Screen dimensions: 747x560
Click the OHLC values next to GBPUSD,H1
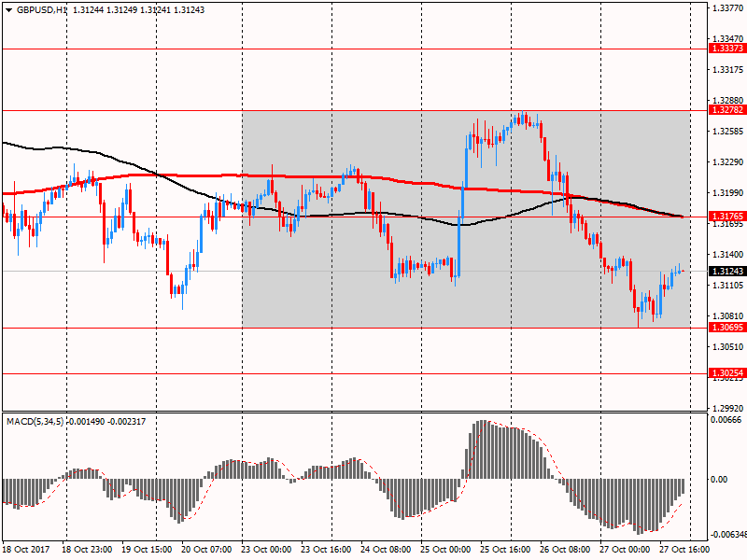coord(138,10)
